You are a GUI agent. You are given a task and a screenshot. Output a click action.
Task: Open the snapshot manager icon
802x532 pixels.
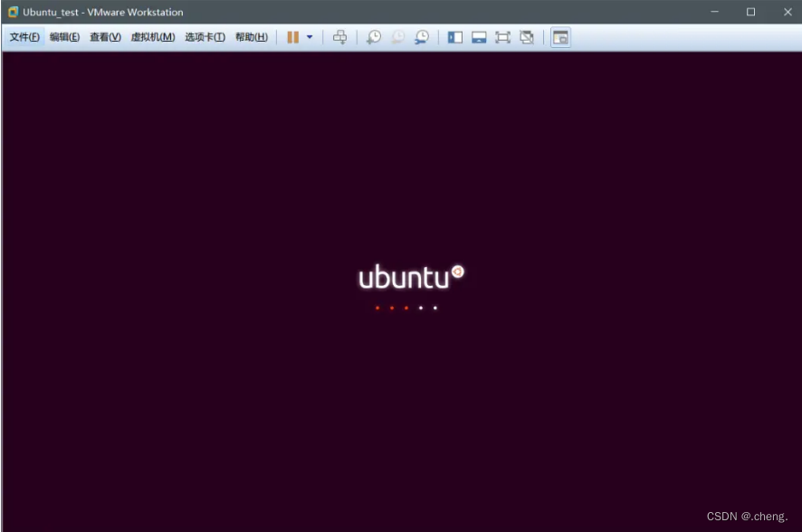(x=422, y=37)
